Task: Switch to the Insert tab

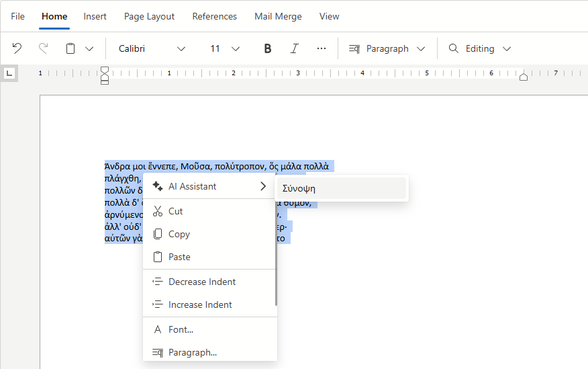Action: pyautogui.click(x=95, y=17)
